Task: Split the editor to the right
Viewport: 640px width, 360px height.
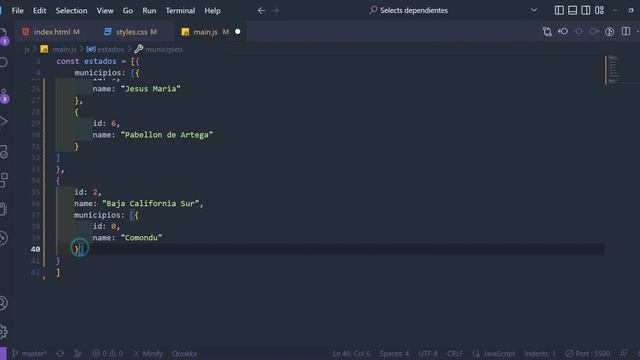Action: (x=626, y=31)
